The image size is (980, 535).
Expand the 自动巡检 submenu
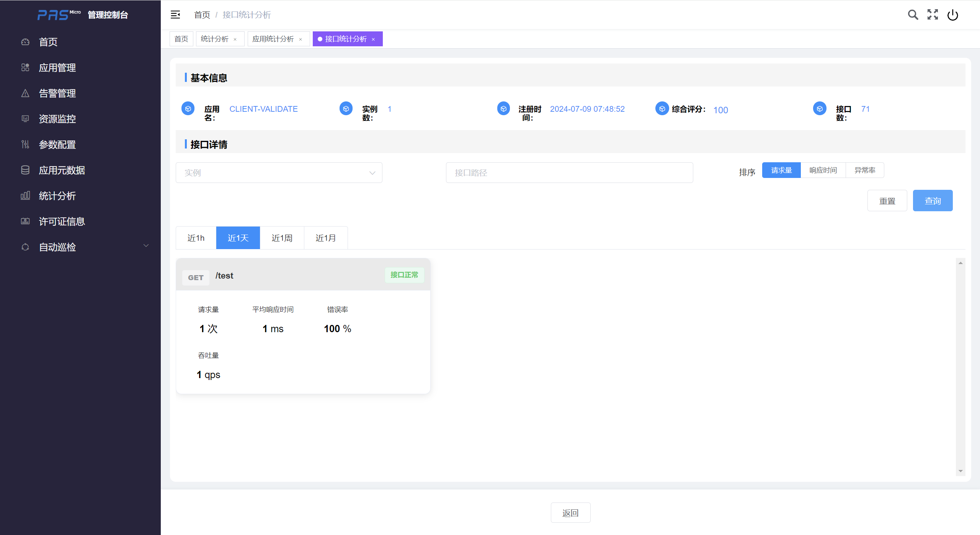pyautogui.click(x=146, y=246)
